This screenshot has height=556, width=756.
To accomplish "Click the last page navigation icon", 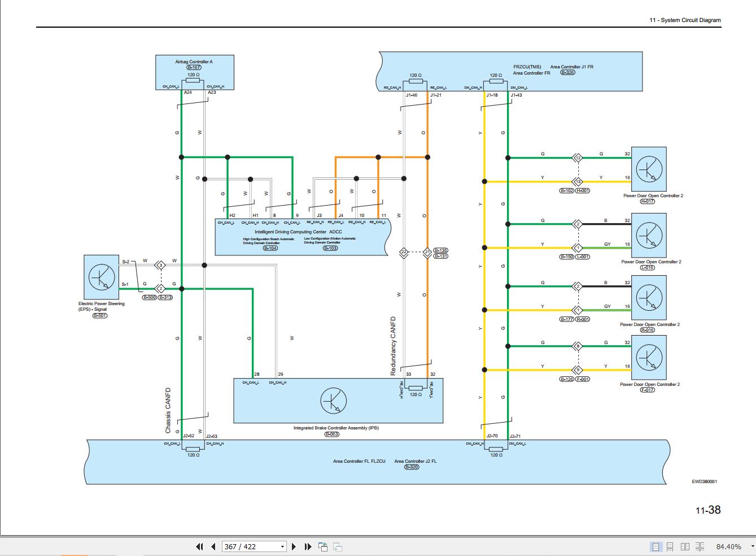I will click(307, 547).
